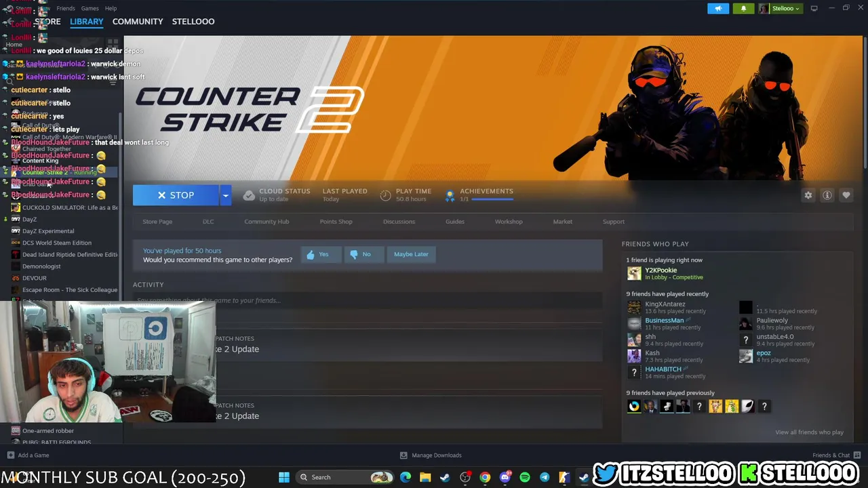Screen dimensions: 868x488
Task: Click View all friends who play
Action: coord(809,432)
